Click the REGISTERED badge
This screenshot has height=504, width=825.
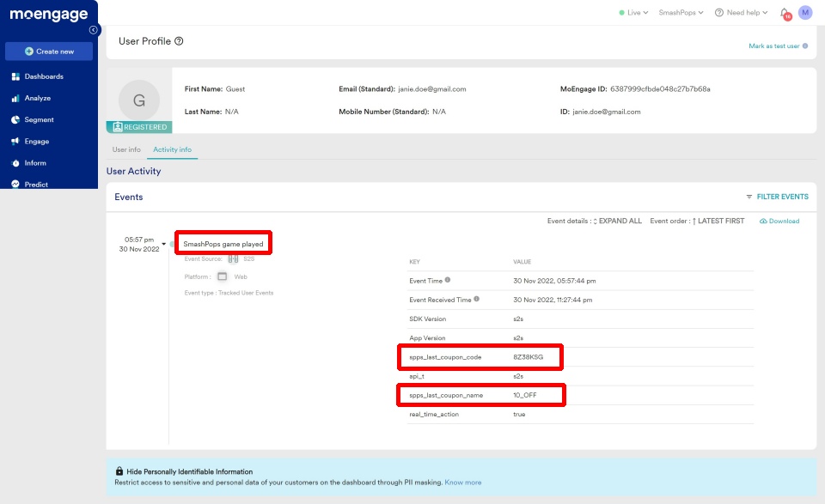139,127
